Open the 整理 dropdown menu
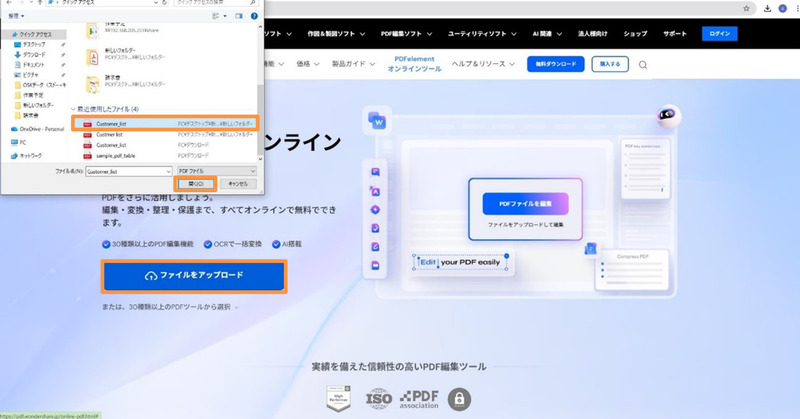Screen dimensions: 800x419 coord(16,16)
